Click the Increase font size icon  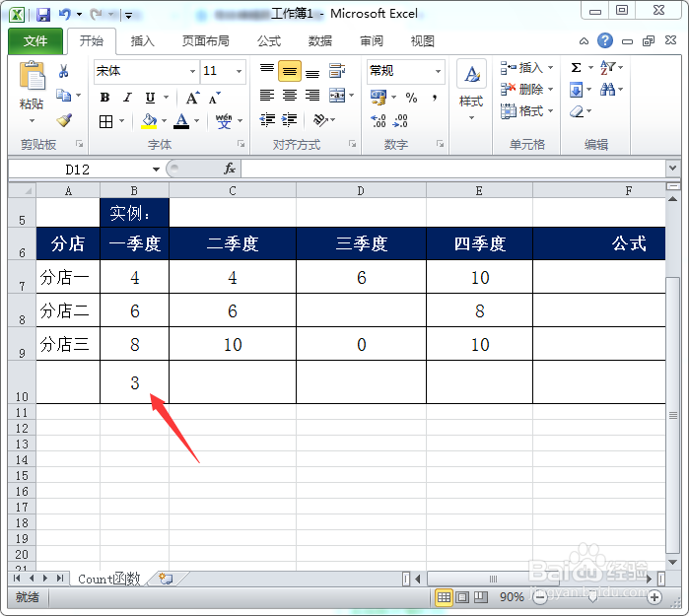192,98
